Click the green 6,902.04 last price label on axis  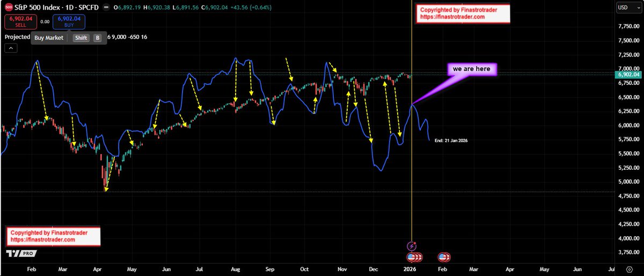coord(629,75)
